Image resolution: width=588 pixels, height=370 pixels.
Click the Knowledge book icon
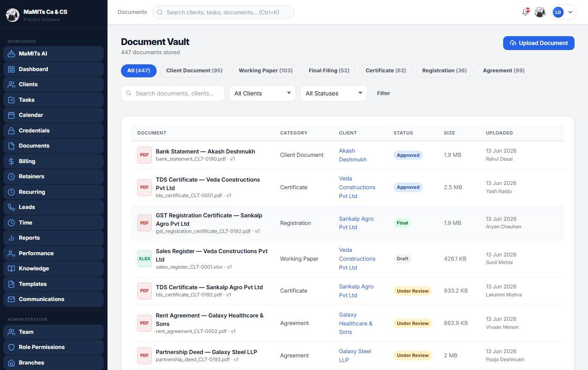(x=11, y=269)
